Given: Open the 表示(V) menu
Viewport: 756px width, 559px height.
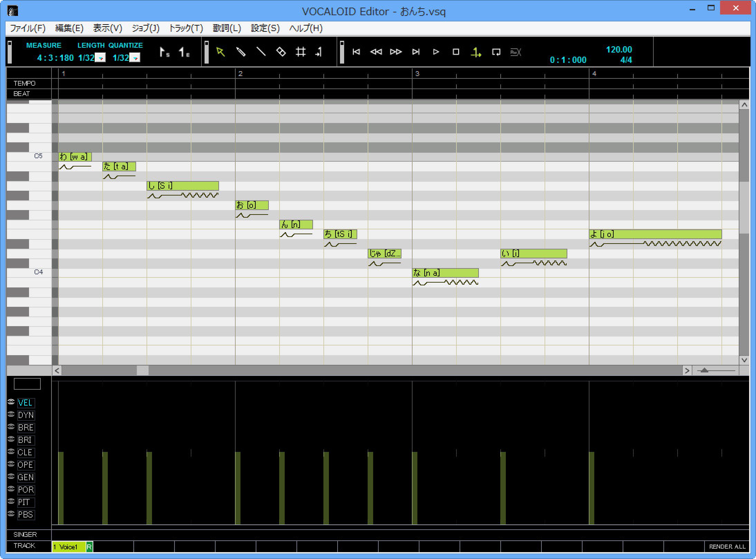Looking at the screenshot, I should tap(107, 28).
